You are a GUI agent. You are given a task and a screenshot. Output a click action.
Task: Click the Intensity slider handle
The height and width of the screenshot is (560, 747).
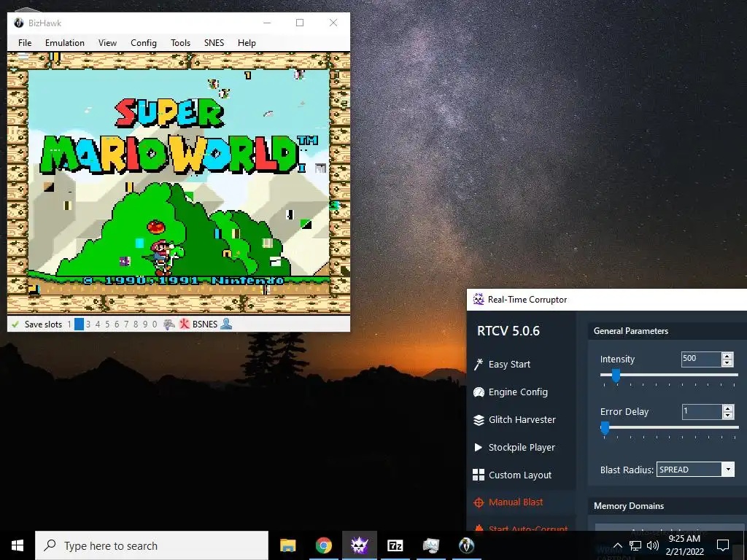tap(616, 376)
